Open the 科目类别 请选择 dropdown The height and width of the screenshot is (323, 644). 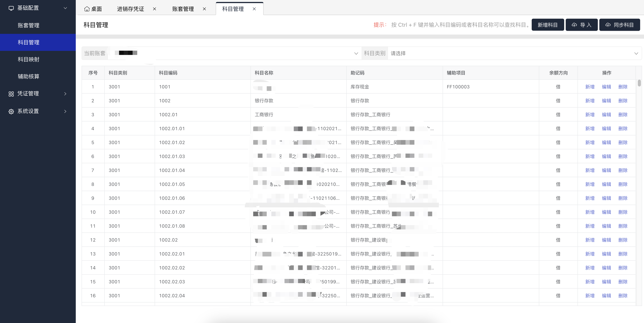click(x=515, y=53)
